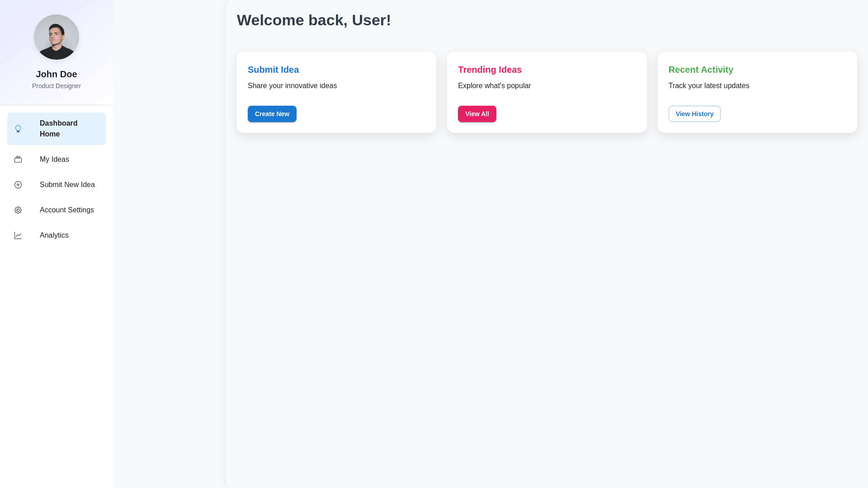Click the View History button
Viewport: 868px width, 488px height.
694,114
